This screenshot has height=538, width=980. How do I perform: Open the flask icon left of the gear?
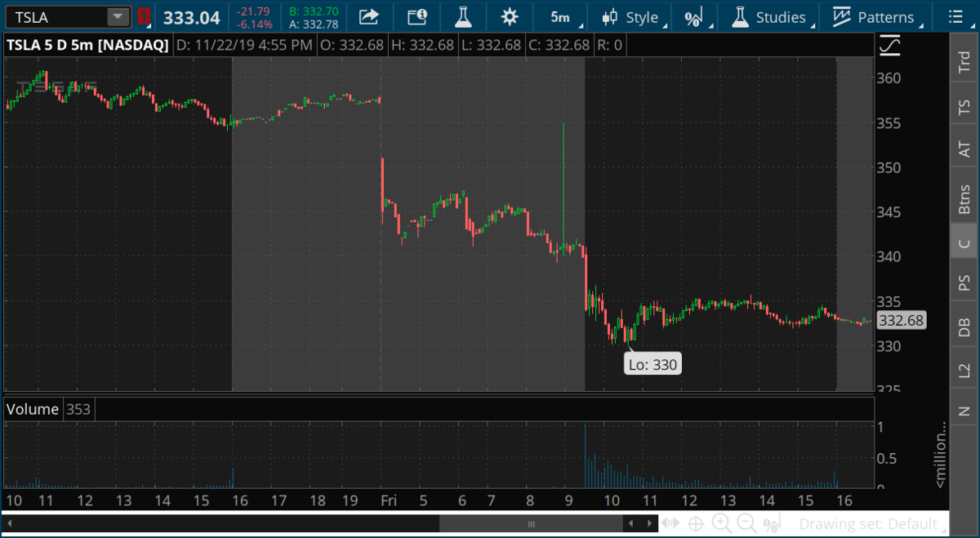click(463, 16)
